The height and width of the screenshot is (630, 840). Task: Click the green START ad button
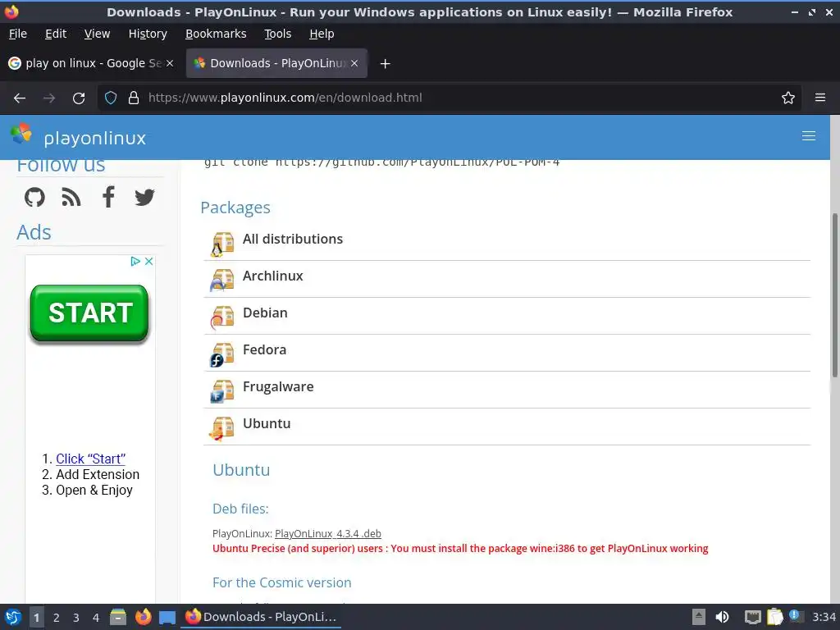(x=89, y=313)
